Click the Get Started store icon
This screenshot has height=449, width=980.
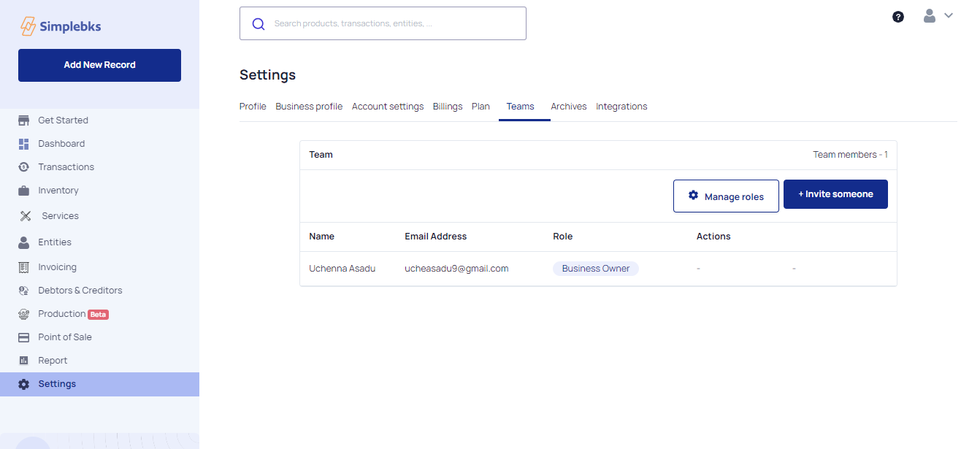click(x=24, y=120)
